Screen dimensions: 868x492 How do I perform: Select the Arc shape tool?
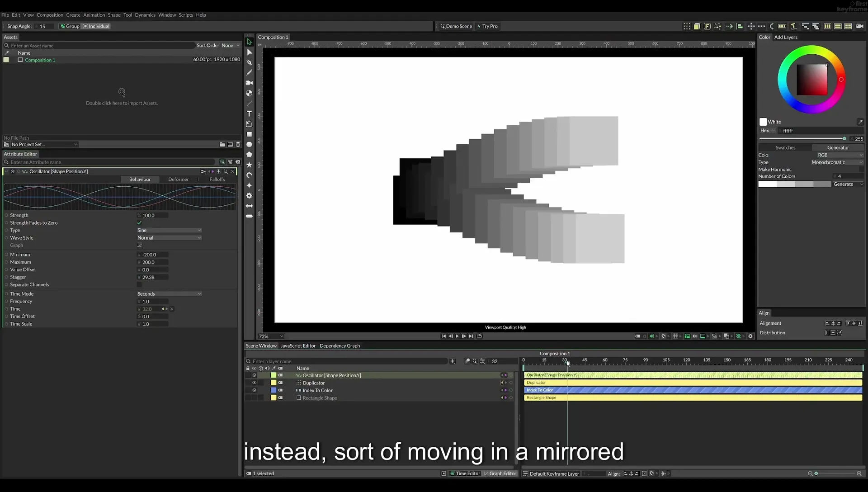click(249, 175)
